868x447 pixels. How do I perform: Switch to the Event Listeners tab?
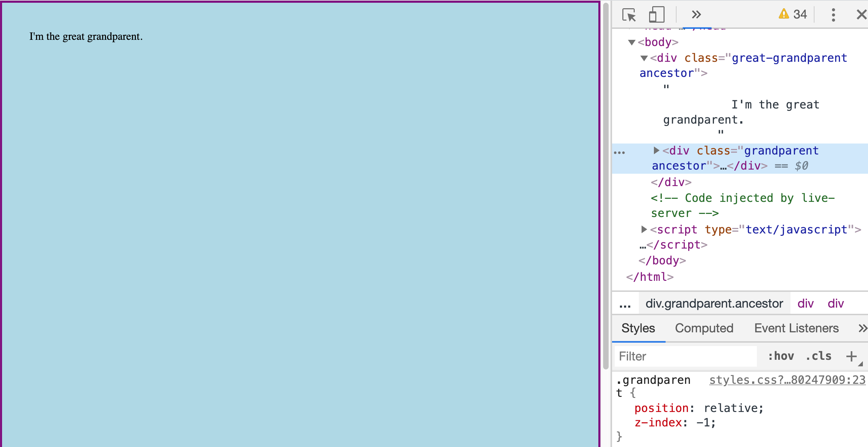pos(796,329)
